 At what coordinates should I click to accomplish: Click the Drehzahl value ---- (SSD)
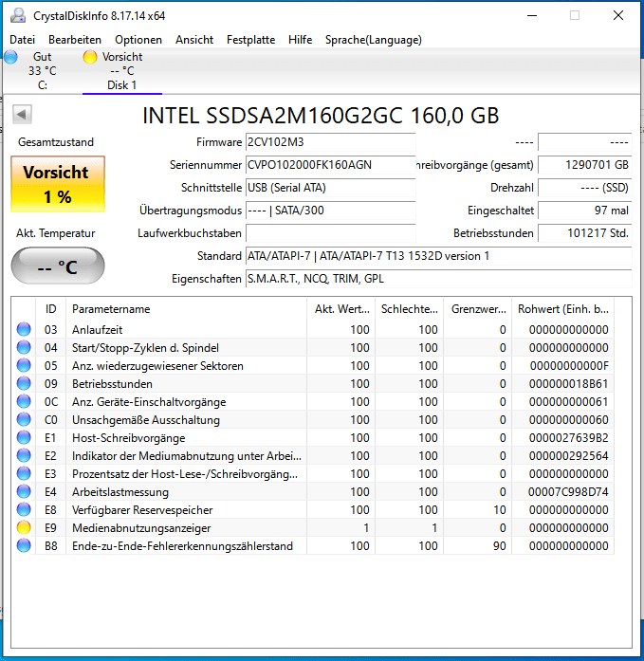point(585,188)
